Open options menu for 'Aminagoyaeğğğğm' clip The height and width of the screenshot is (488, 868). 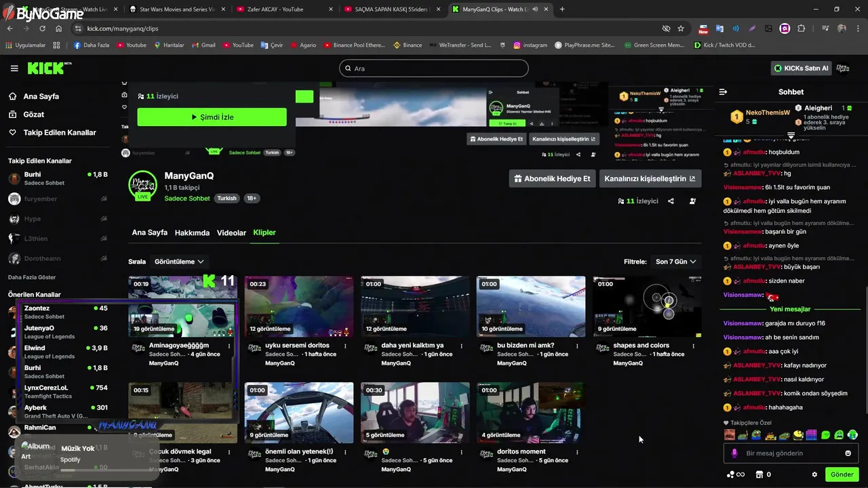(229, 346)
